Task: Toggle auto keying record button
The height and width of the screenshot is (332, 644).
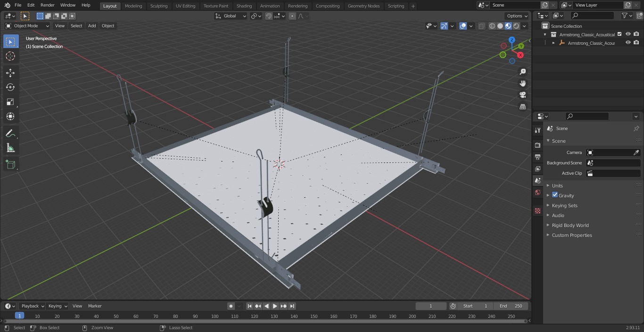Action: pos(231,306)
